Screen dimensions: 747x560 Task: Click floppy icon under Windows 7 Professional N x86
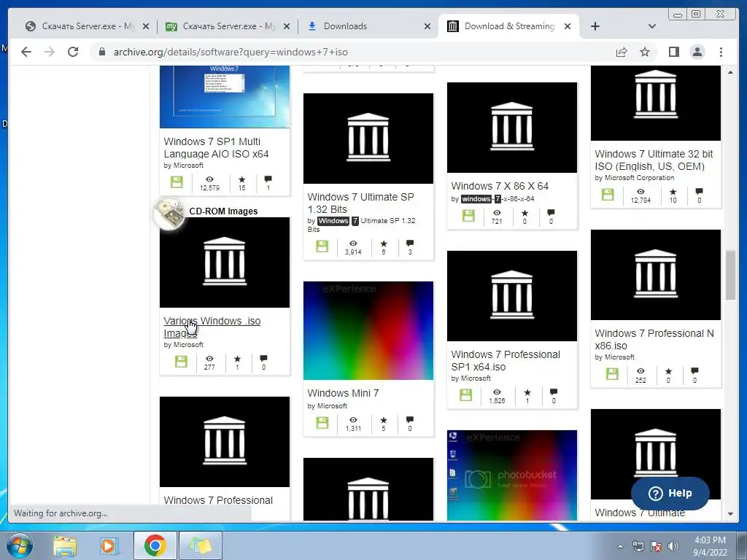coord(612,374)
